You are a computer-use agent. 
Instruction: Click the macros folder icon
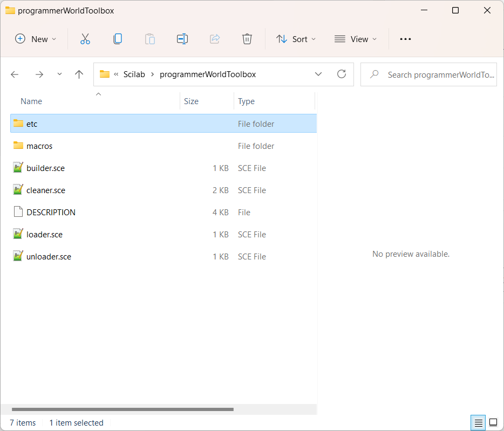(x=18, y=146)
